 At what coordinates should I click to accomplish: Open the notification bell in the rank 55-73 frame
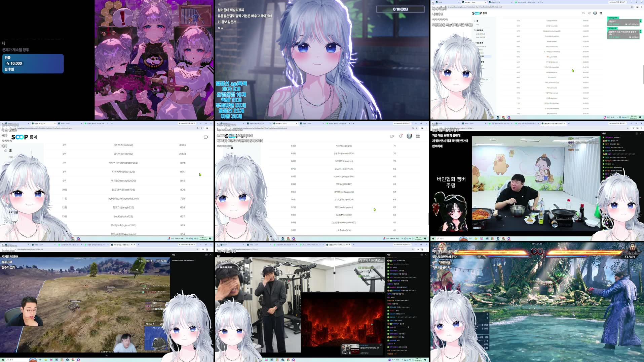(589, 13)
